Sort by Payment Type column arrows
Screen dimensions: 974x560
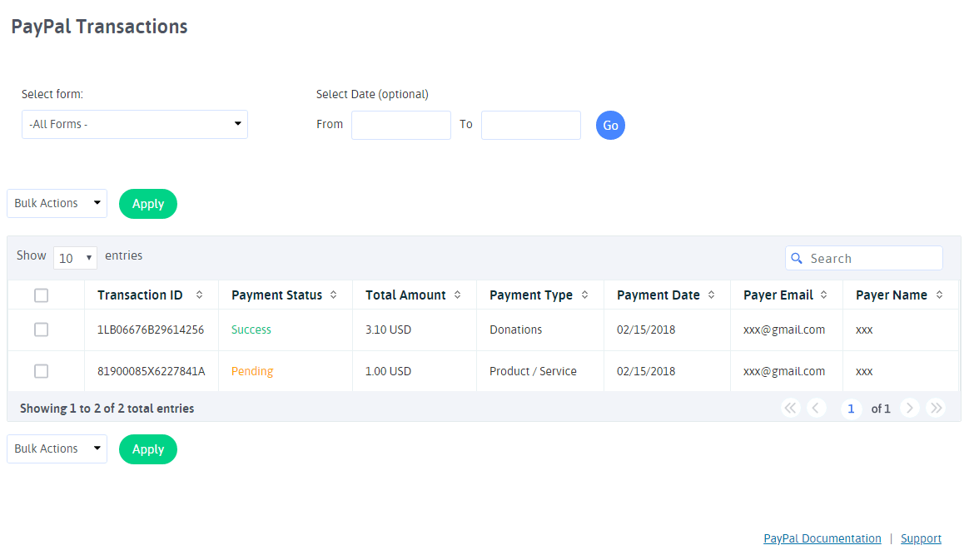pos(584,295)
